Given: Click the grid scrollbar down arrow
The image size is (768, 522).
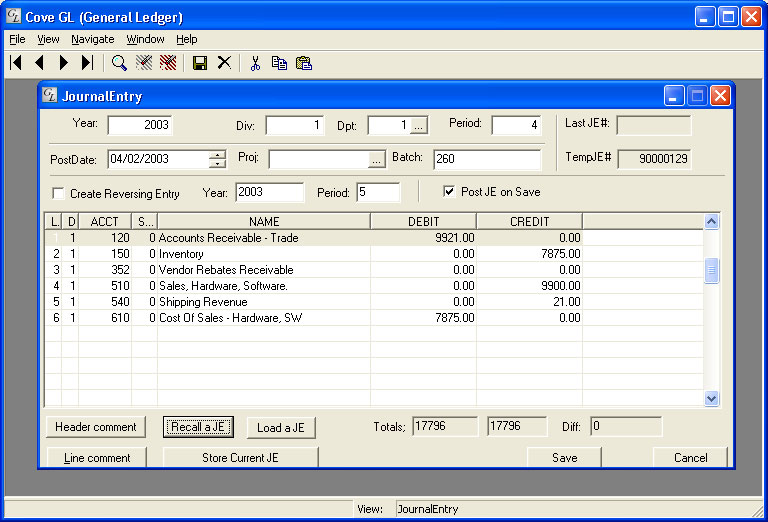Looking at the screenshot, I should pyautogui.click(x=711, y=399).
